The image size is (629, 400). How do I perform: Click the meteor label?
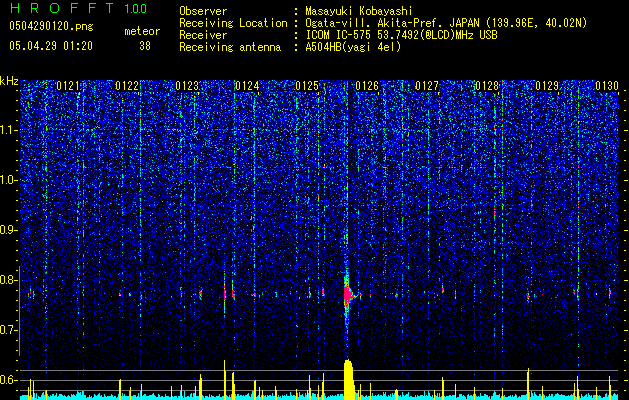point(142,31)
